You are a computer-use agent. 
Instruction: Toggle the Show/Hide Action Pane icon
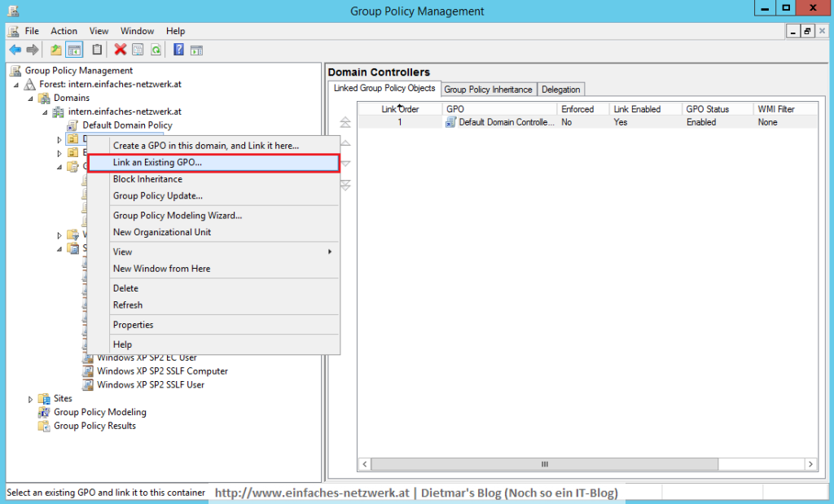click(197, 50)
